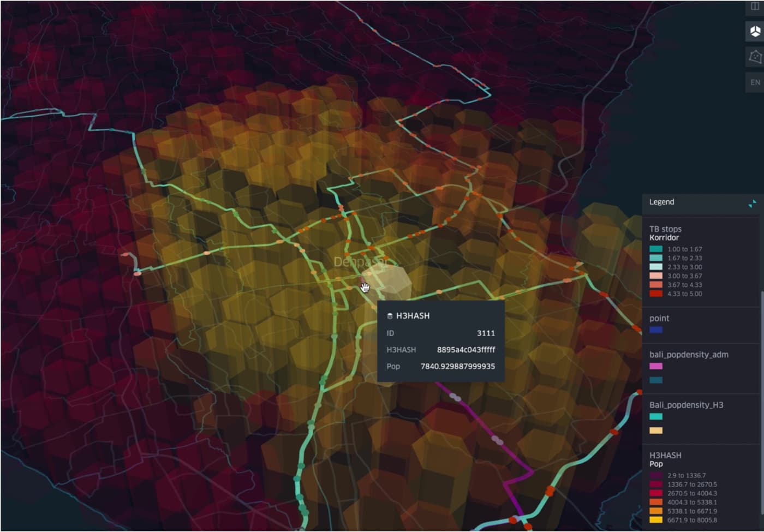Click the Pop value 7840.929887999935 in tooltip
764x532 pixels.
point(458,366)
